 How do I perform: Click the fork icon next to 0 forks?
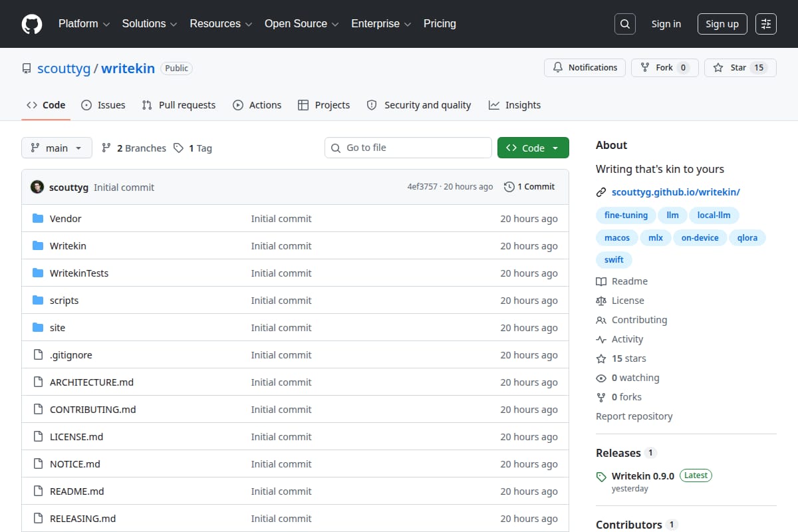coord(601,397)
